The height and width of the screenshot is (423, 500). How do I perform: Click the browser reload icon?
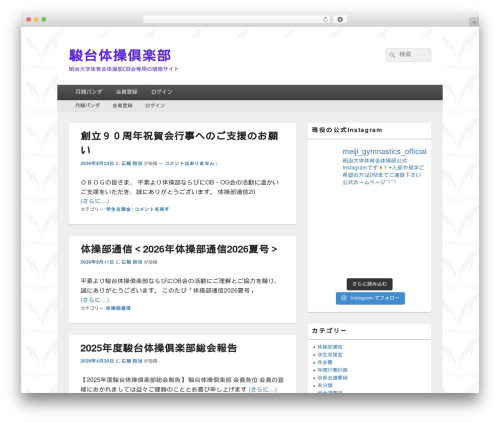(x=325, y=19)
